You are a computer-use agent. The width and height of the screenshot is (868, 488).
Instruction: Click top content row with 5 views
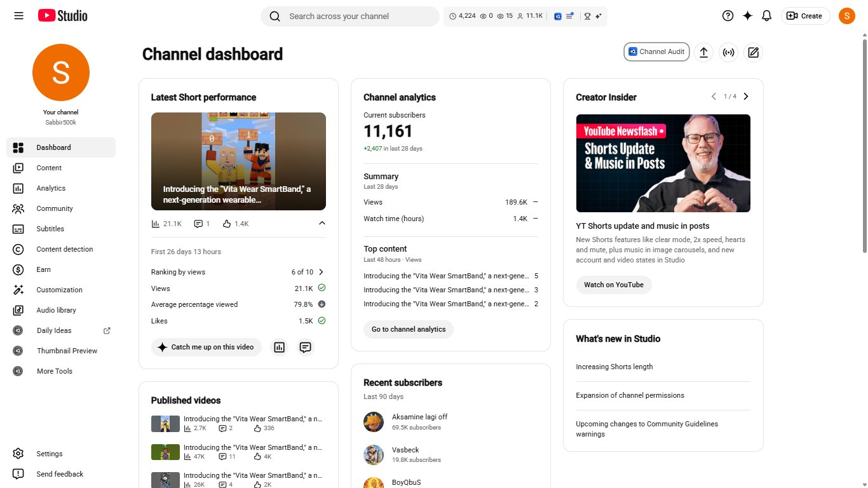pos(451,276)
